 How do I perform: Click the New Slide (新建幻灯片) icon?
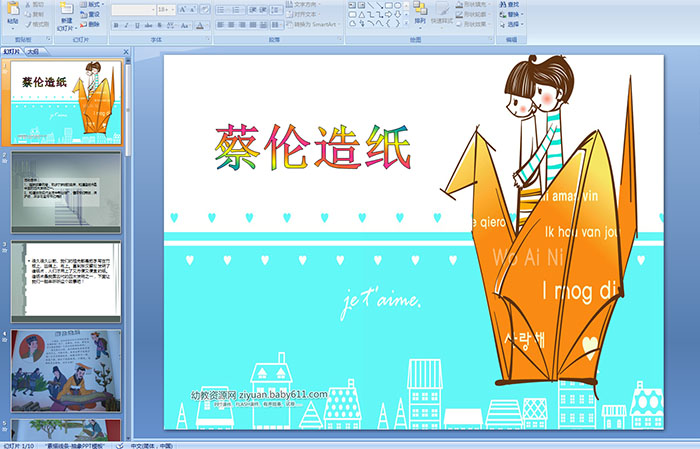tap(67, 9)
